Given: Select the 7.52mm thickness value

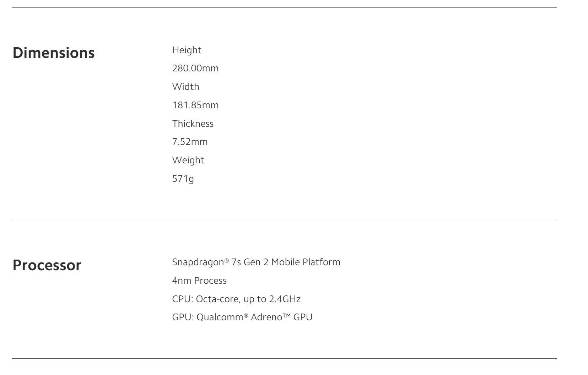Looking at the screenshot, I should 190,142.
